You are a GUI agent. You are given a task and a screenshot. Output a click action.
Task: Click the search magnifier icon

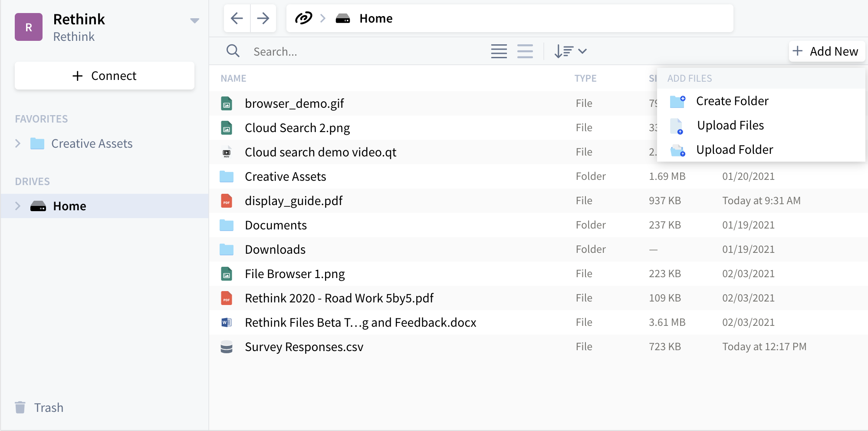(x=233, y=51)
